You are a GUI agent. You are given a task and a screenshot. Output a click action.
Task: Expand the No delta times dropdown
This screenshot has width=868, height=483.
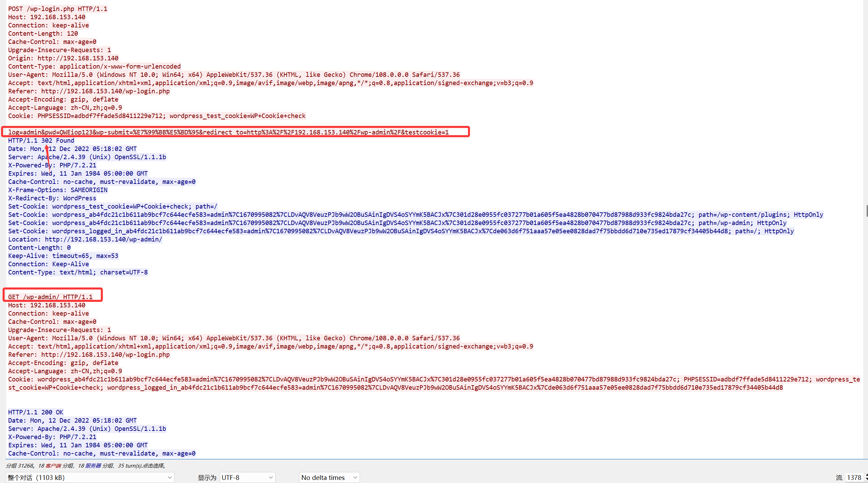329,478
